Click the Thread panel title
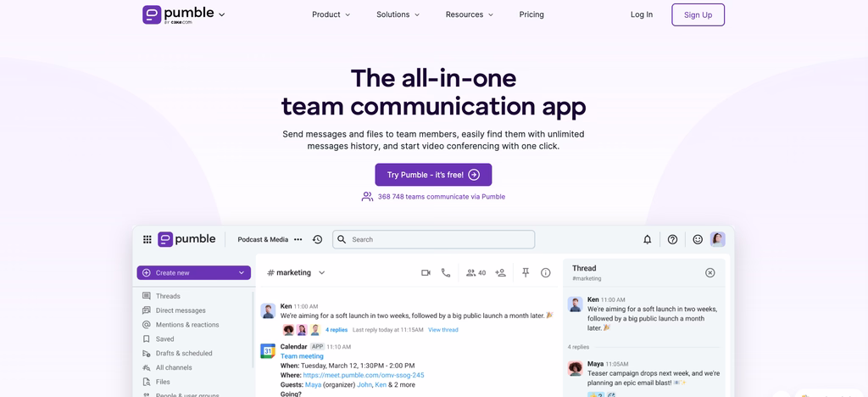The width and height of the screenshot is (868, 397). pos(584,269)
